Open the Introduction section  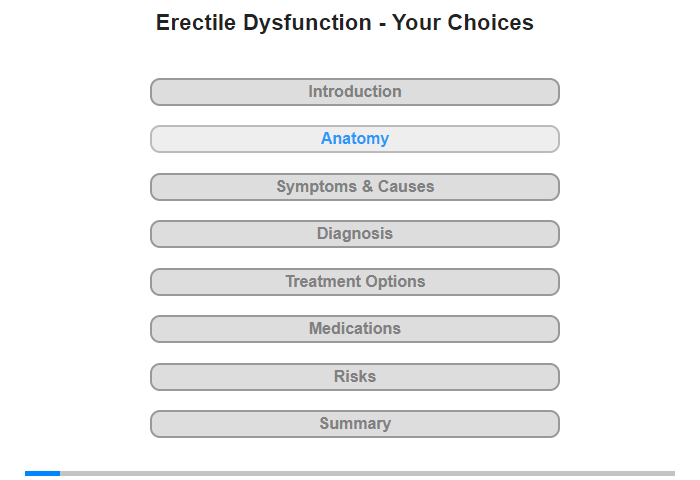[x=354, y=92]
